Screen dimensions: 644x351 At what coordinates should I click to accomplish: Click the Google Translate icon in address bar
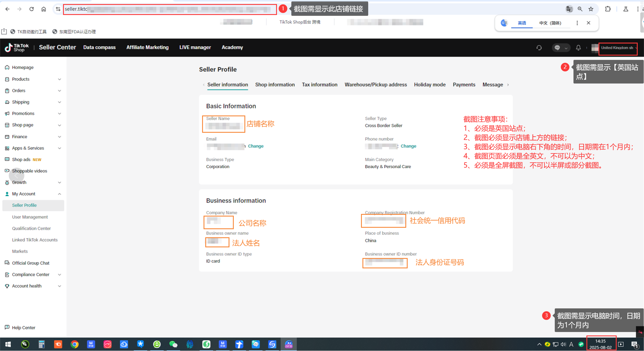pos(569,9)
